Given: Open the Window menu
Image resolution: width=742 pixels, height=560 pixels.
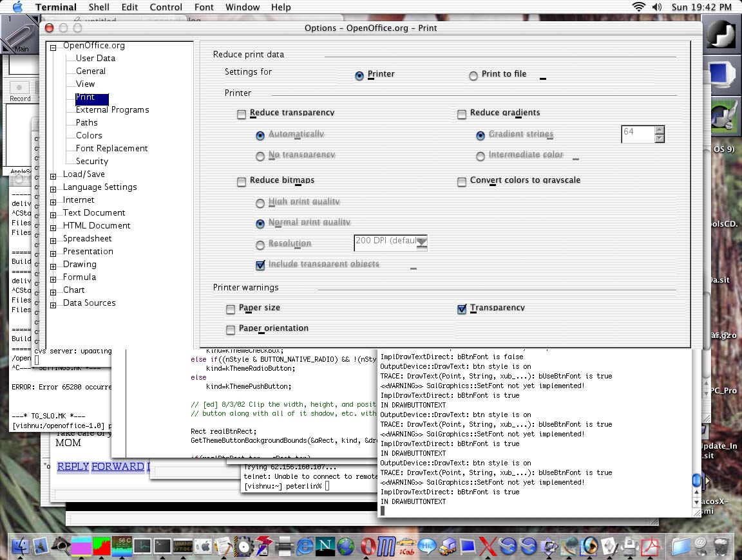Looking at the screenshot, I should tap(243, 7).
